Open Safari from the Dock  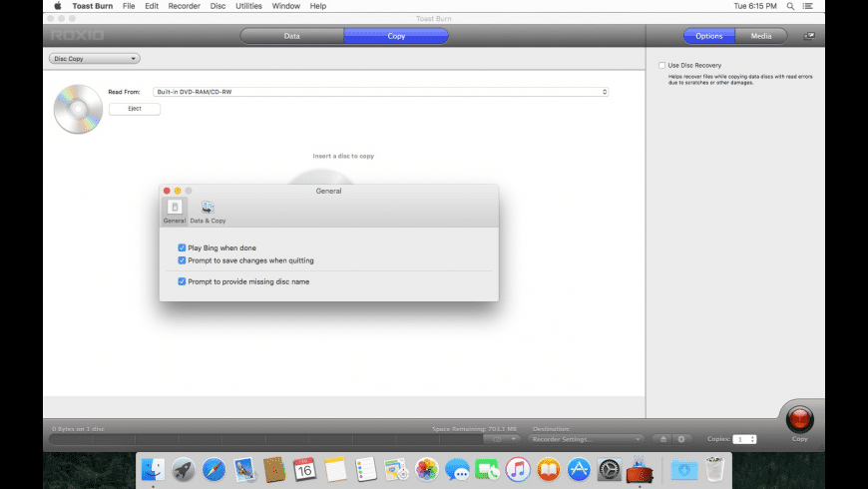pyautogui.click(x=214, y=470)
